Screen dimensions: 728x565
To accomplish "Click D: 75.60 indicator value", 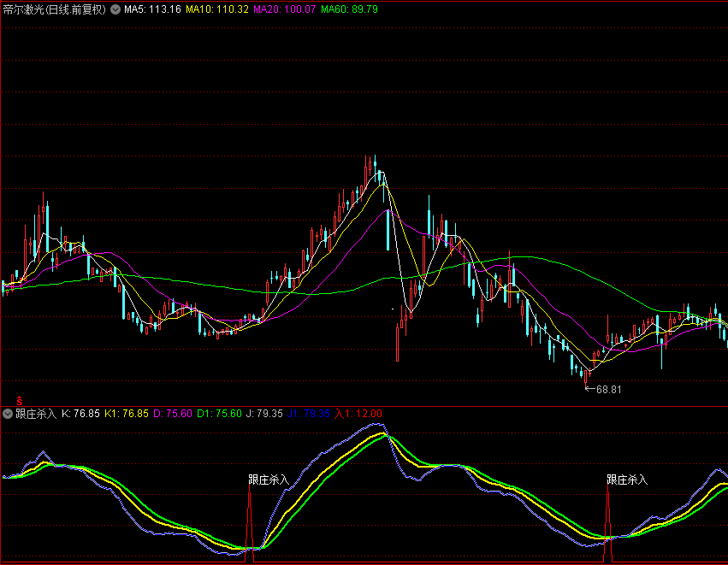I will click(x=173, y=414).
